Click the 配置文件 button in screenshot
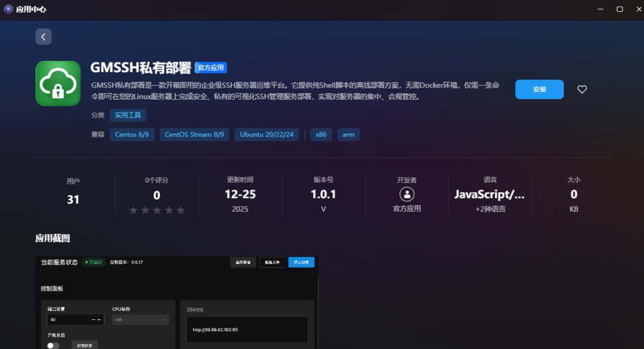The image size is (644, 349). tap(272, 262)
